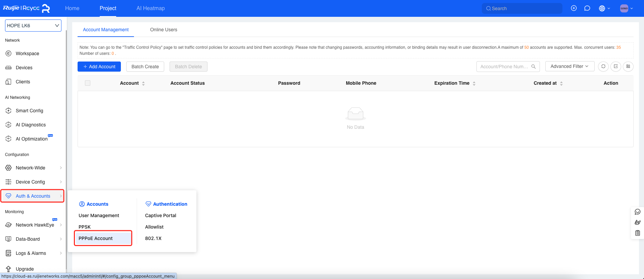Open the HOPE LK6 project dropdown
The width and height of the screenshot is (644, 279).
[33, 26]
